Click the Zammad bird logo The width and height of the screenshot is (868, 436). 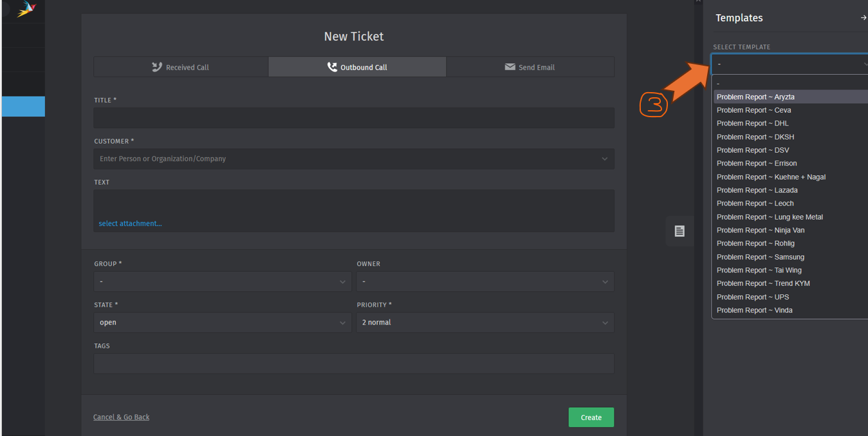(26, 8)
